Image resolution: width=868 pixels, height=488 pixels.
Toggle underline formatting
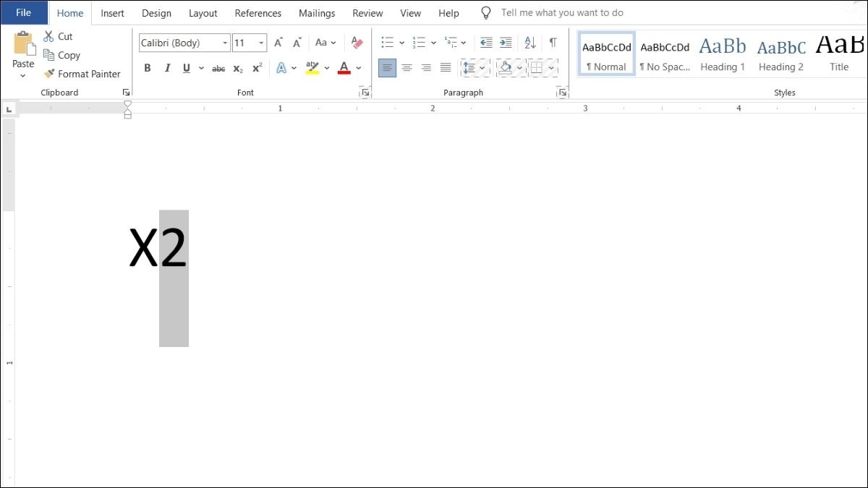click(x=187, y=69)
